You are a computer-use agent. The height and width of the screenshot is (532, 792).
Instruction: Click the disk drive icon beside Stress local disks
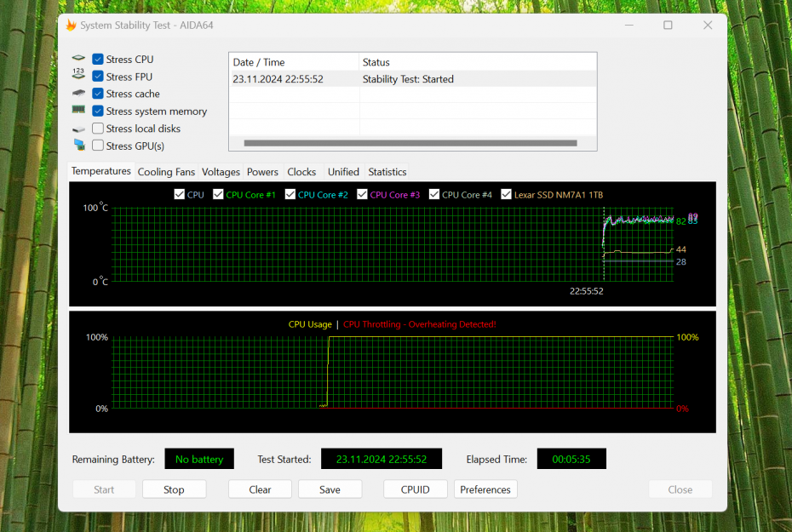pyautogui.click(x=78, y=129)
